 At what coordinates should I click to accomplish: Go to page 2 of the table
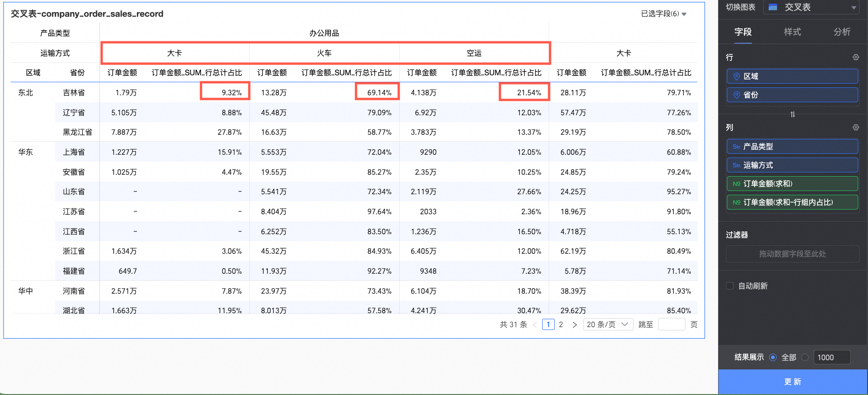(561, 324)
